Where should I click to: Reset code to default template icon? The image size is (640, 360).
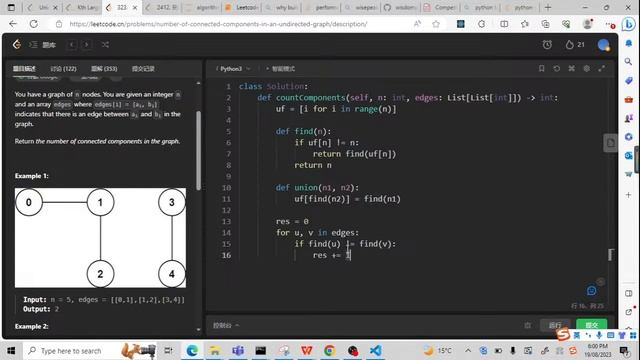[x=556, y=69]
